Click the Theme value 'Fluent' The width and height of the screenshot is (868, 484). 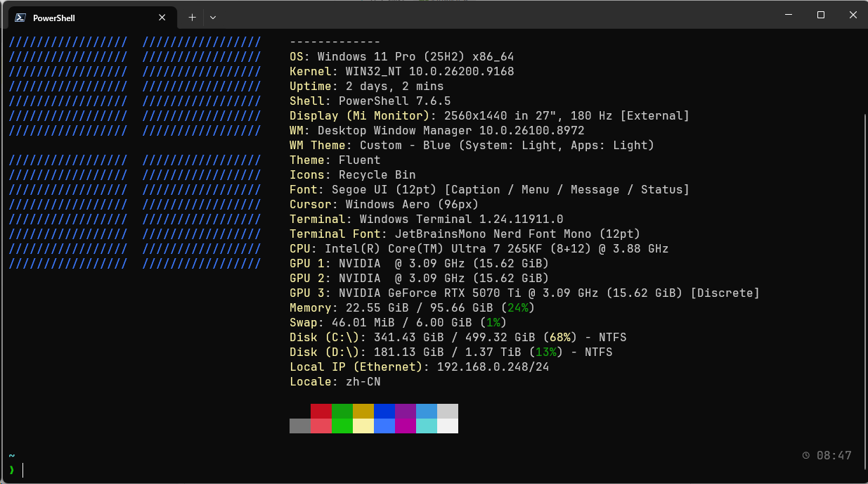pyautogui.click(x=360, y=160)
